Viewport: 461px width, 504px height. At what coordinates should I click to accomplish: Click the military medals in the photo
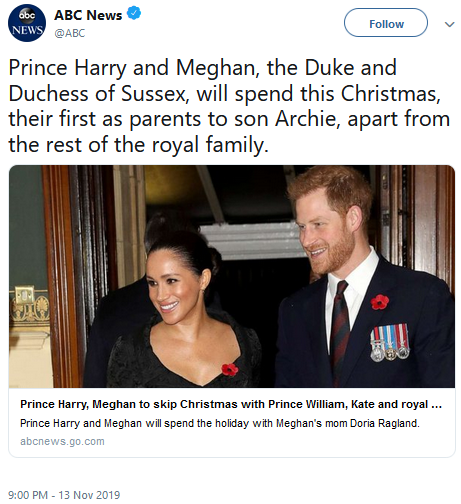tap(390, 343)
